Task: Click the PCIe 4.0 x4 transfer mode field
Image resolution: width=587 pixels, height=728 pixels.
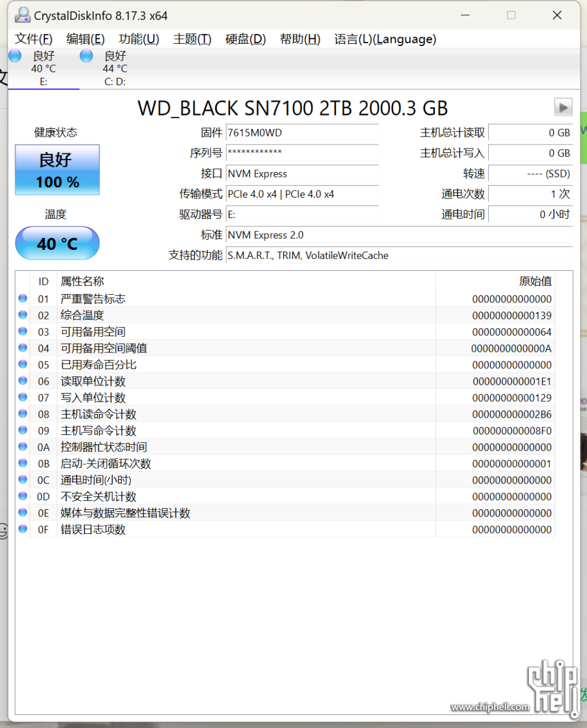Action: (302, 194)
